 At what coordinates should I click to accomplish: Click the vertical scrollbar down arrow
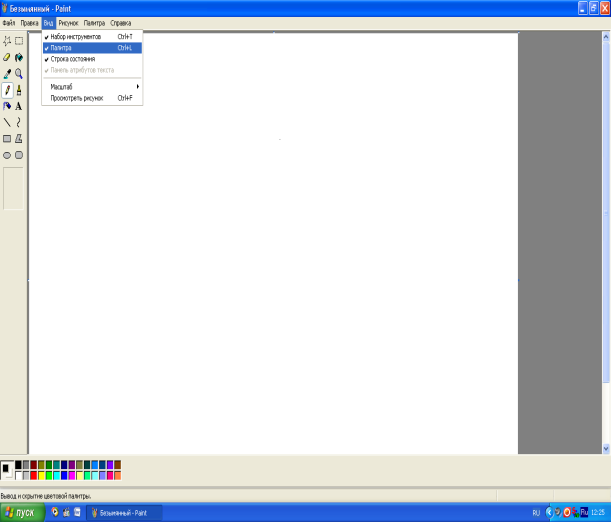(606, 449)
